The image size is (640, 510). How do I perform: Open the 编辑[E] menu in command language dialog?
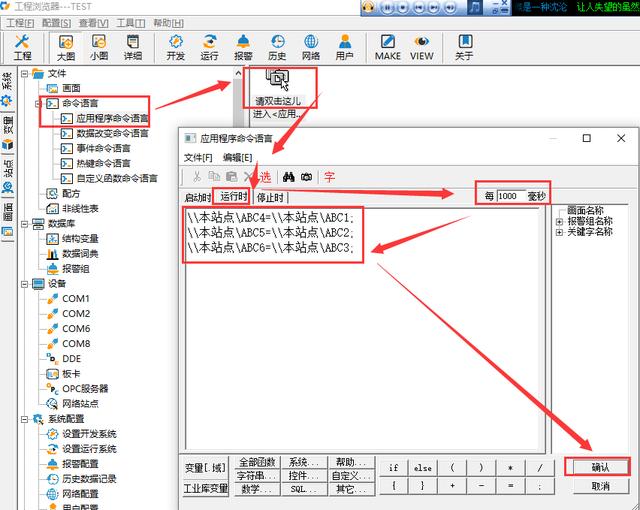[x=238, y=157]
